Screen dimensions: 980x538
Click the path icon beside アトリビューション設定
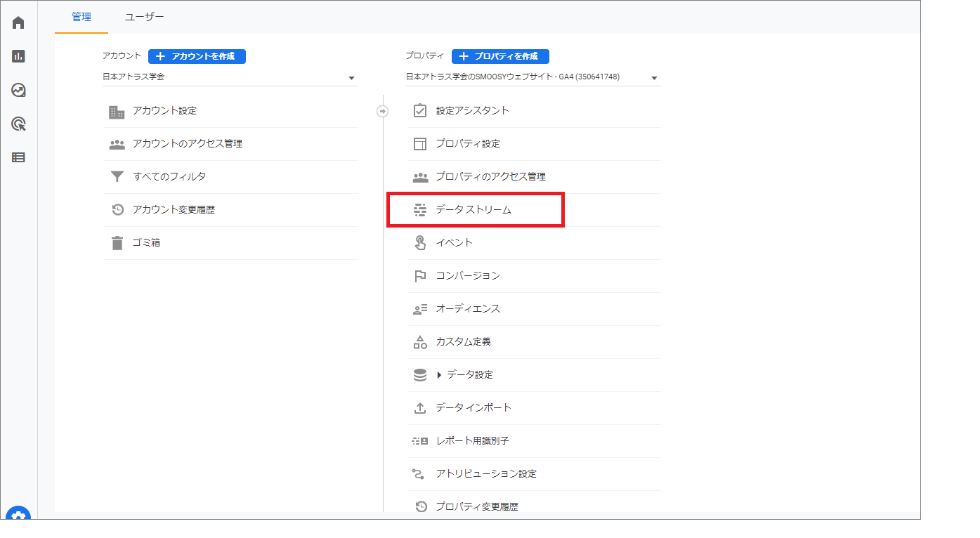(x=420, y=474)
